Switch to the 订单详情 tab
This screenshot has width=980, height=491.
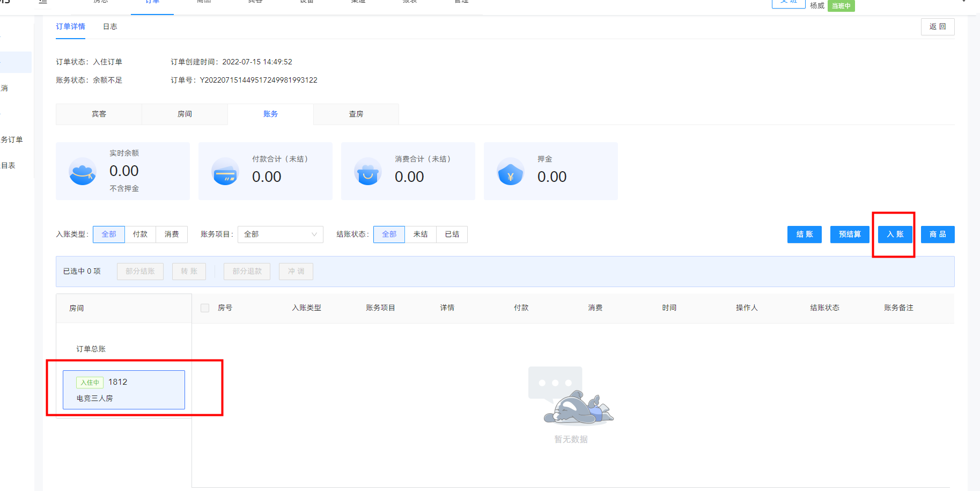(x=70, y=26)
